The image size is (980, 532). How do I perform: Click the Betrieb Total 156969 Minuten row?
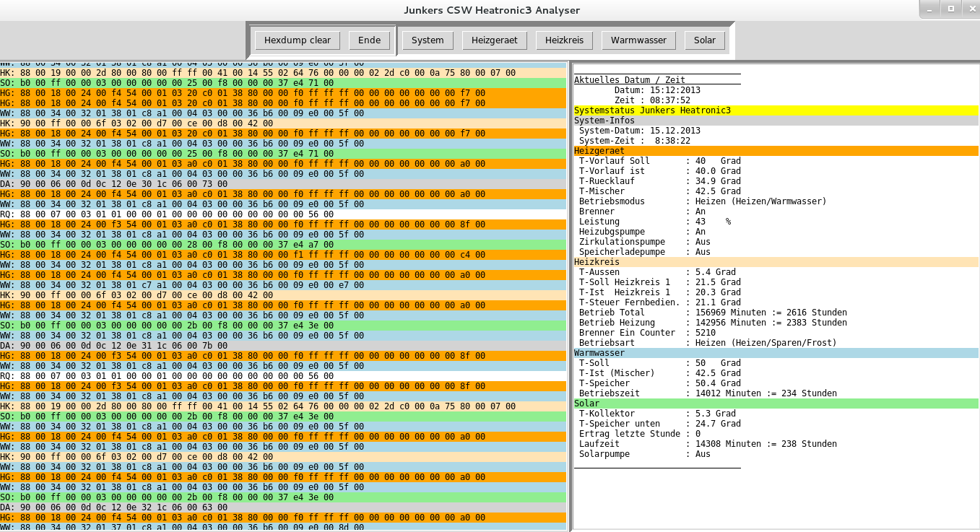(x=713, y=313)
